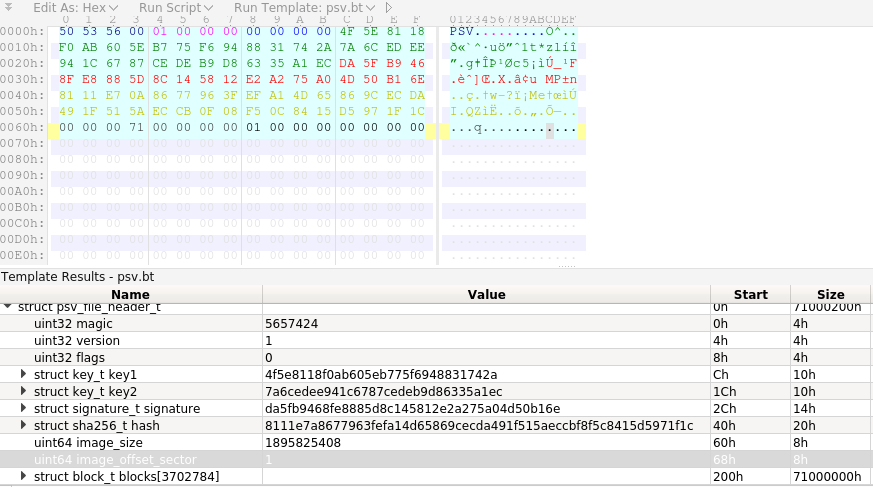873x487 pixels.
Task: Sort by the Start column header
Action: [x=750, y=294]
